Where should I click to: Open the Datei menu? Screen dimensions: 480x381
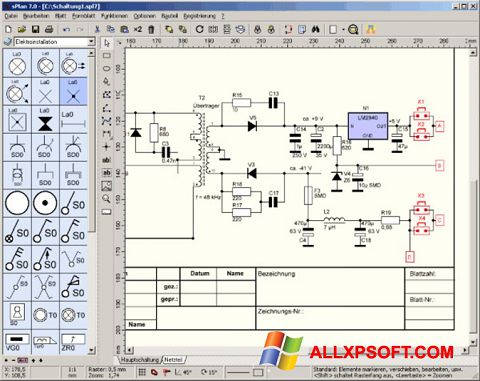[x=11, y=16]
